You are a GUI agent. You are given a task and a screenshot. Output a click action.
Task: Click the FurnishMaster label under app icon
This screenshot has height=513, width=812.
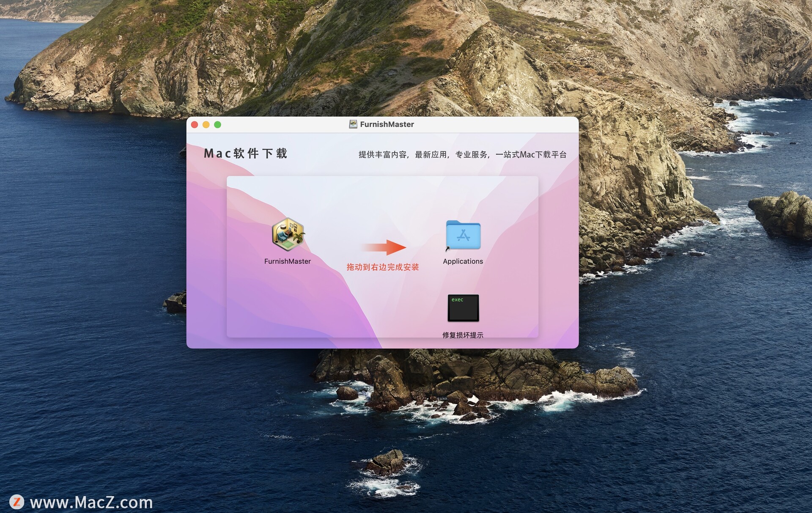[x=288, y=261]
